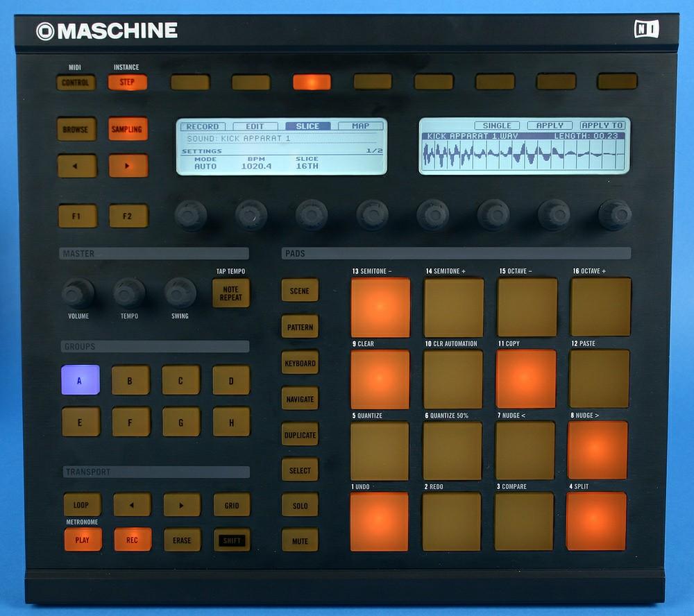Viewport: 694px width, 616px height.
Task: Engage NOTE REPEAT under TAP TEMPO
Action: click(230, 292)
